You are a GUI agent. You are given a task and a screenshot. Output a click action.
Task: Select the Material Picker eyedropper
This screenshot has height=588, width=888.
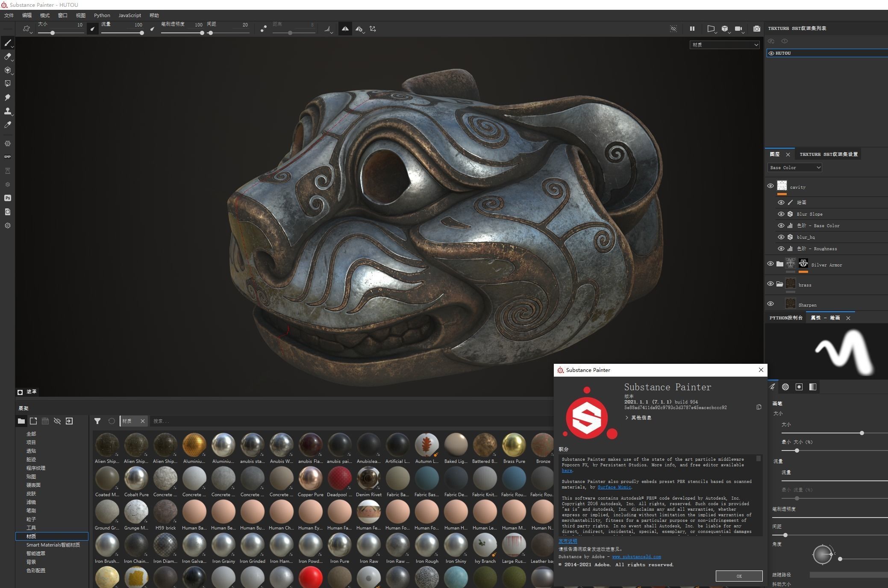7,125
